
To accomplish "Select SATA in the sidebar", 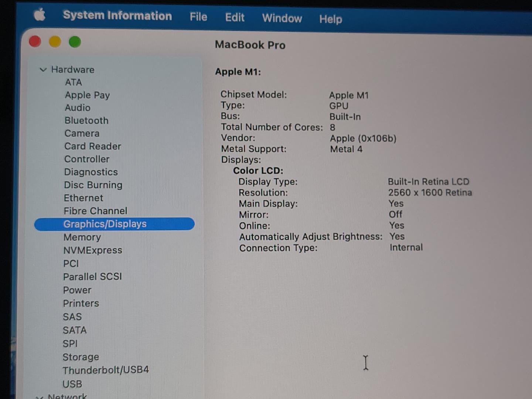I will click(75, 330).
